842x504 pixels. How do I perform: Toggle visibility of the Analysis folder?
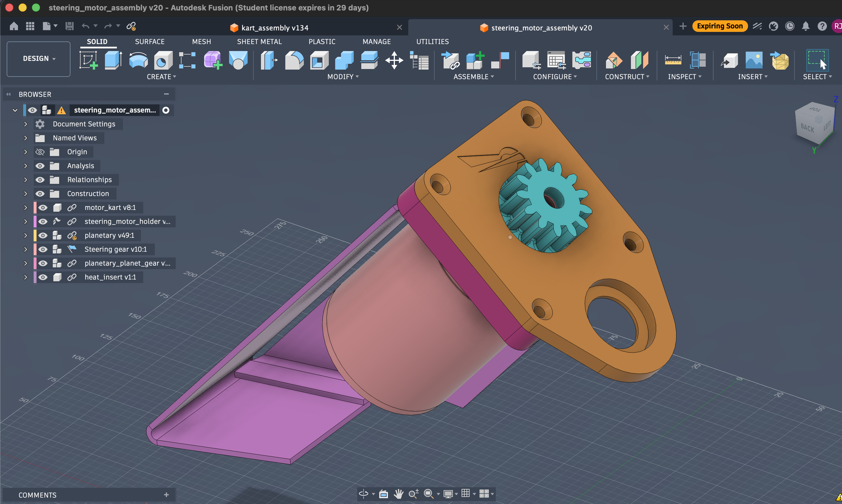pos(40,166)
